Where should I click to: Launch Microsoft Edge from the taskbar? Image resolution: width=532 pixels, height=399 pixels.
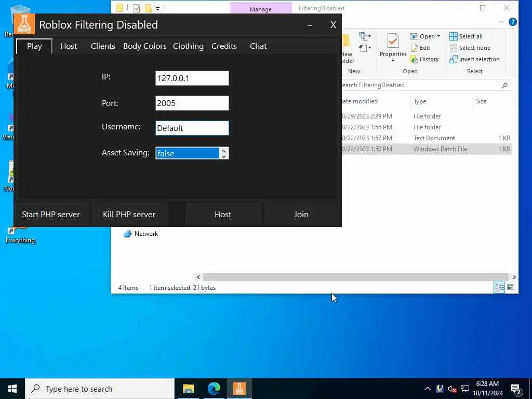[214, 389]
